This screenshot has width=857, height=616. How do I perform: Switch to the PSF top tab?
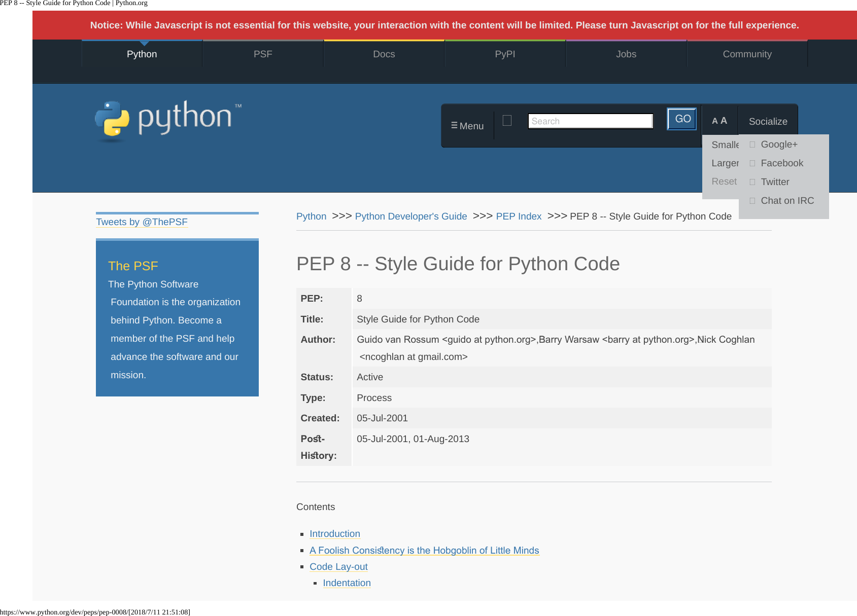coord(263,54)
